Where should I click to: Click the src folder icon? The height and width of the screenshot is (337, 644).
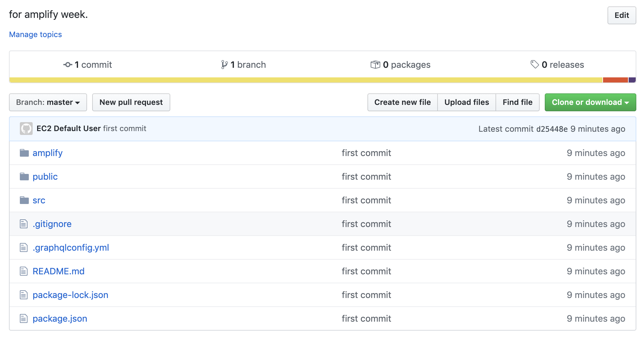point(24,200)
